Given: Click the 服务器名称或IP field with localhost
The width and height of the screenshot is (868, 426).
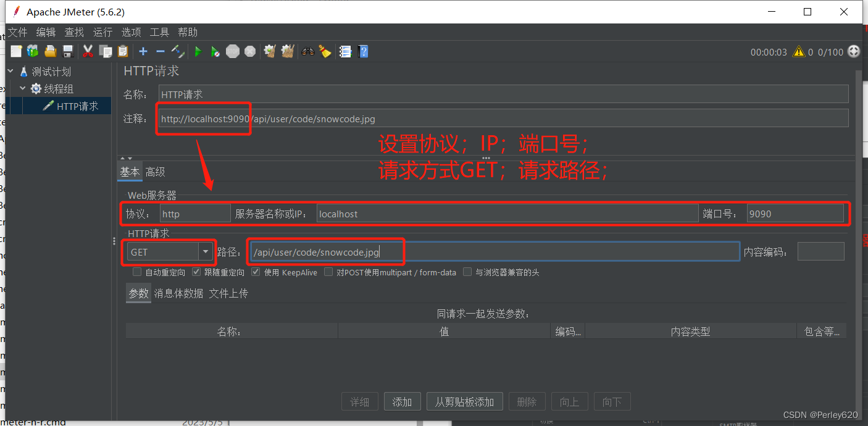Looking at the screenshot, I should pos(507,214).
